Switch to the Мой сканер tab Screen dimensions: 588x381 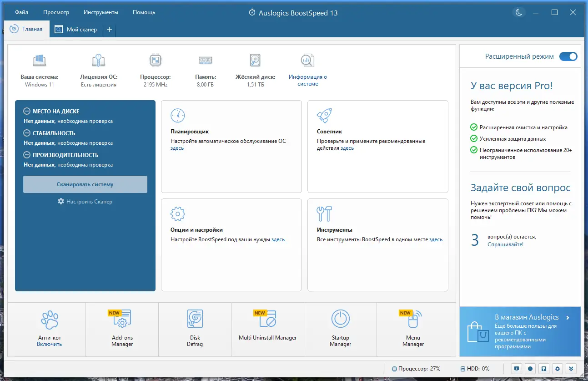click(x=76, y=29)
